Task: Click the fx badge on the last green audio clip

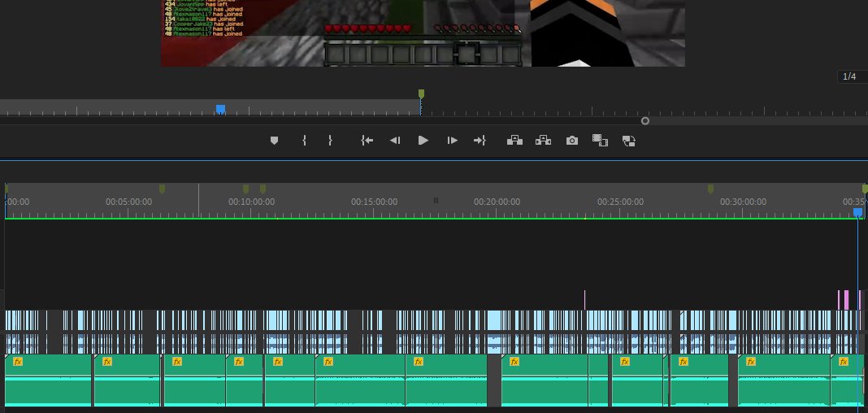Action: click(x=843, y=362)
